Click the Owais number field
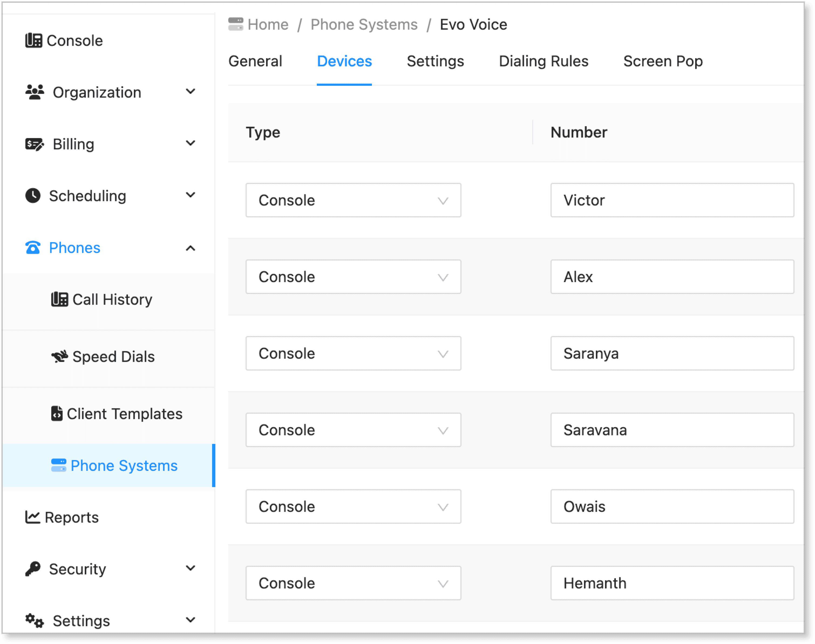Screen dimensions: 815x644 point(673,506)
